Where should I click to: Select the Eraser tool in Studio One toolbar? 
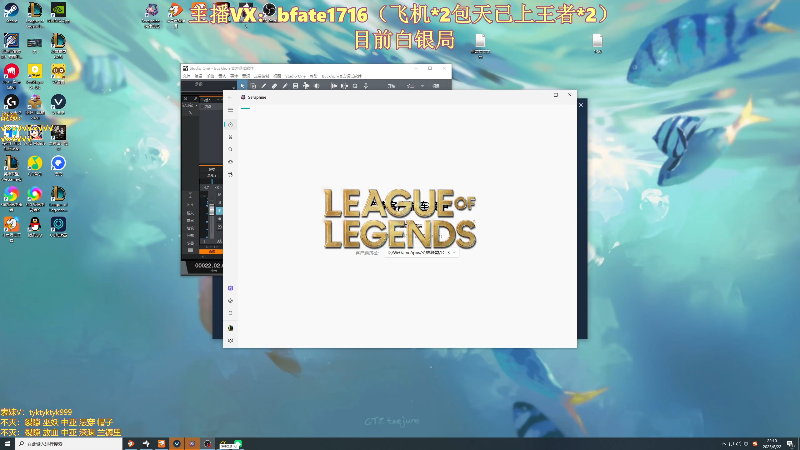[274, 86]
